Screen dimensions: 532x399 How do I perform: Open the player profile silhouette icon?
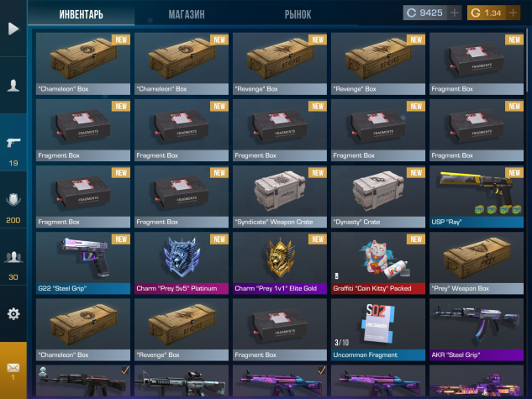[13, 85]
